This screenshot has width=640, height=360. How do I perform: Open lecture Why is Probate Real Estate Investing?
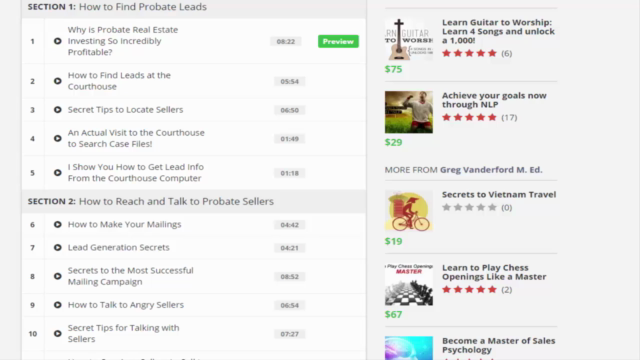122,41
